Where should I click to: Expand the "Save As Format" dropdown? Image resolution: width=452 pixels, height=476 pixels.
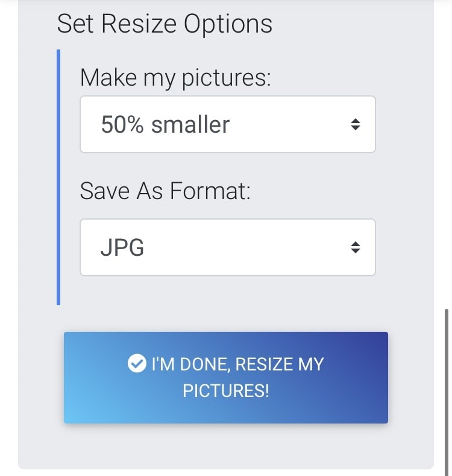pos(228,247)
